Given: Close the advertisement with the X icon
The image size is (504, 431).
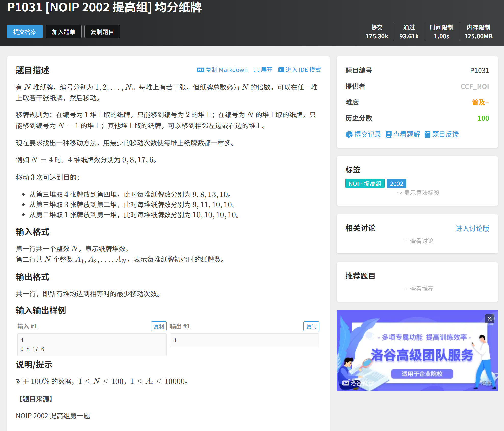Looking at the screenshot, I should [489, 319].
